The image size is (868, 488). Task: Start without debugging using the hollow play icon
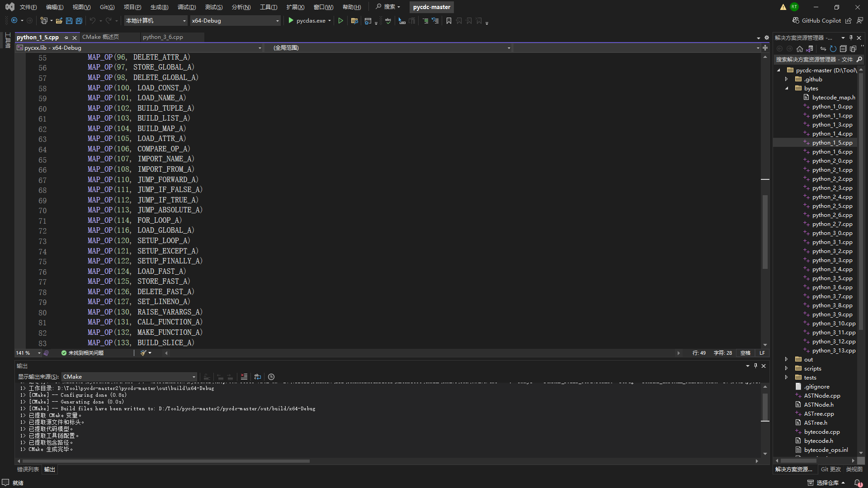pyautogui.click(x=341, y=21)
